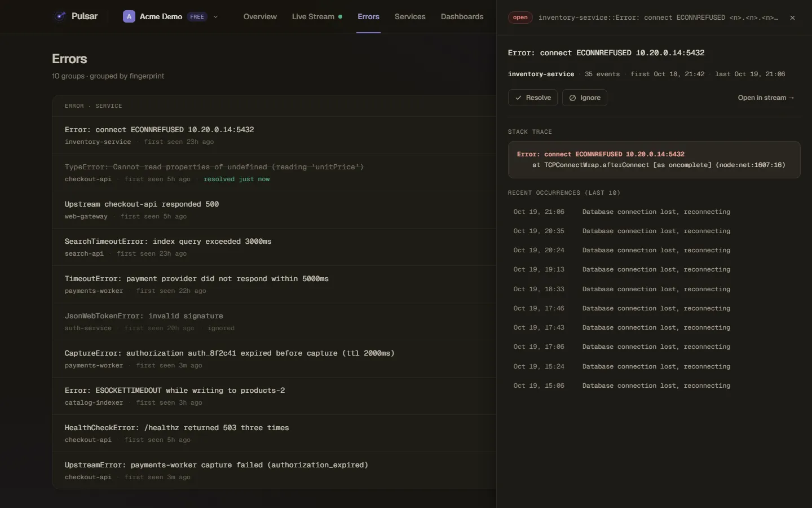
Task: Click the Oct 19, 20:35 occurrence
Action: 654,231
